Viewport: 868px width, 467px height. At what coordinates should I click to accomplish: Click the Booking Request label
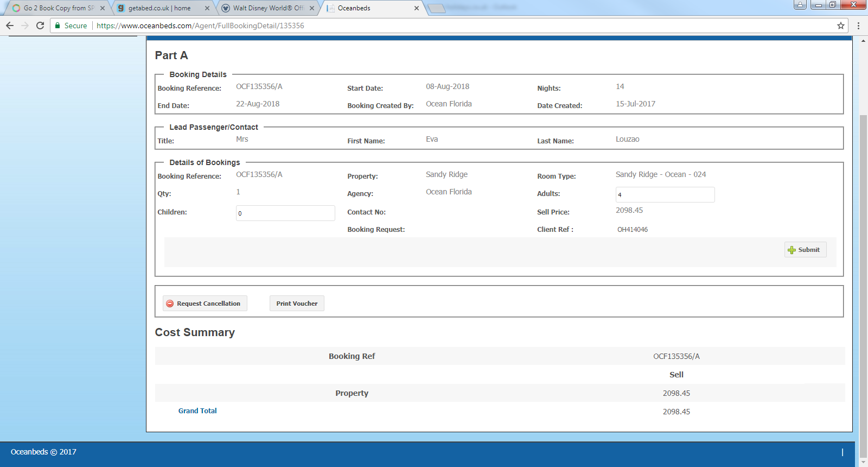coord(376,230)
